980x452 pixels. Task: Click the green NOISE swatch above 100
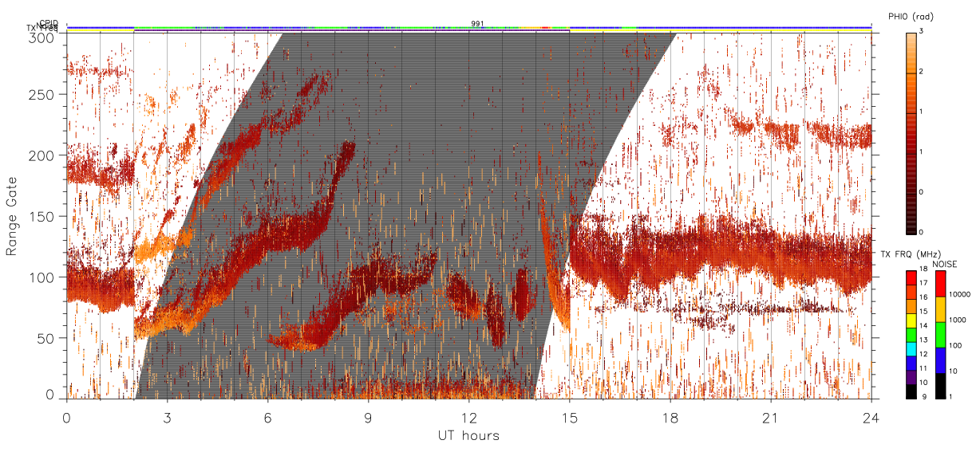point(939,334)
